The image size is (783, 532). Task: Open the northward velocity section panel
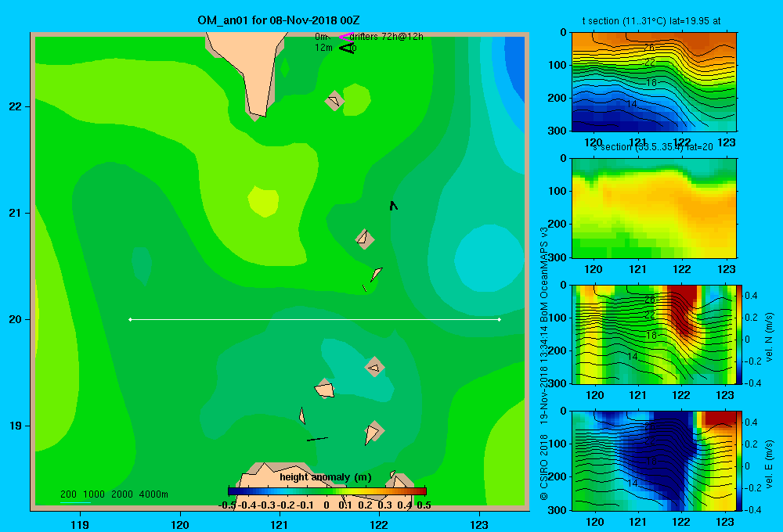pos(654,334)
